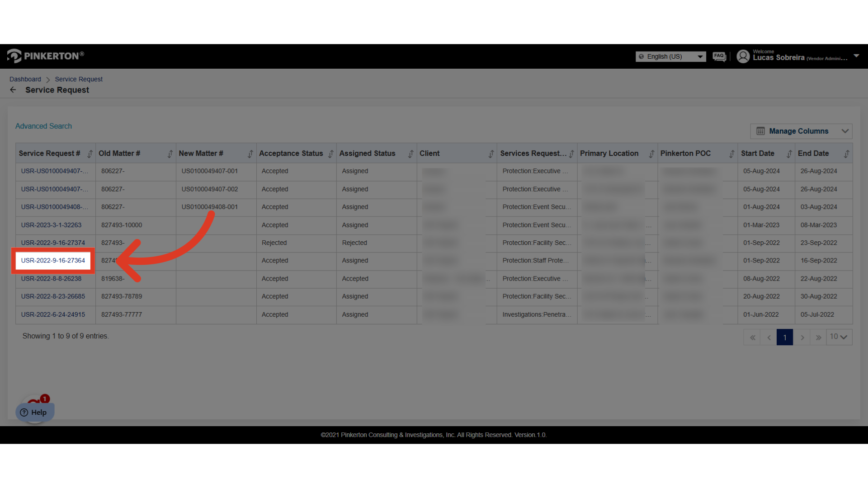The height and width of the screenshot is (488, 868).
Task: Sort by Acceptance Status column icon
Action: pyautogui.click(x=330, y=154)
